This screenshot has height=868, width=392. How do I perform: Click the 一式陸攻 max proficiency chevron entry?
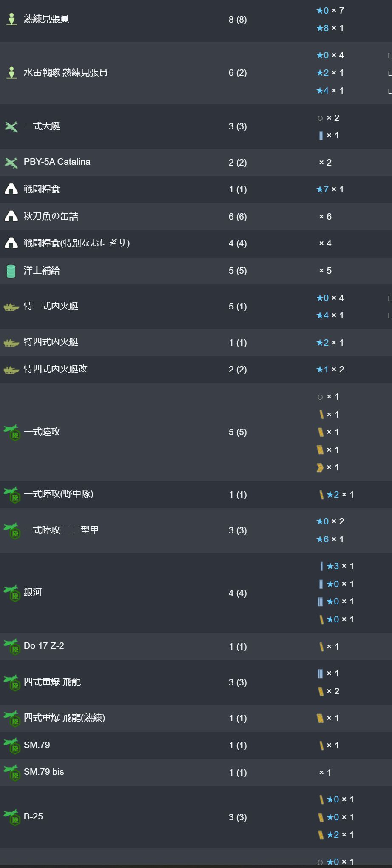(328, 467)
